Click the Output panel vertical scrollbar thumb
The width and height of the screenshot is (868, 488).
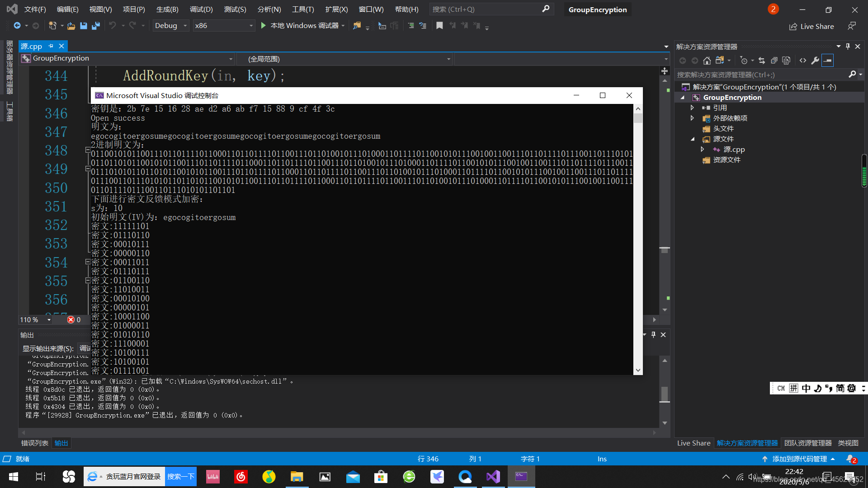point(665,394)
